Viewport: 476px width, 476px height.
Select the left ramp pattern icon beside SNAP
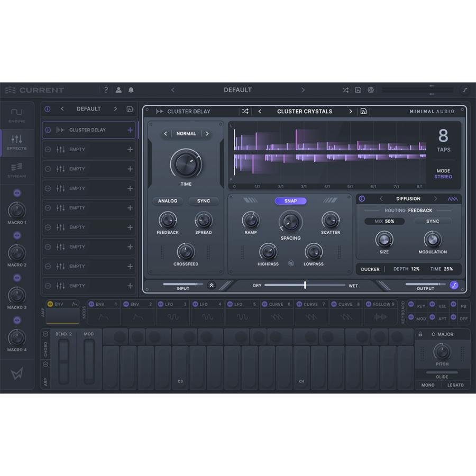(x=251, y=200)
